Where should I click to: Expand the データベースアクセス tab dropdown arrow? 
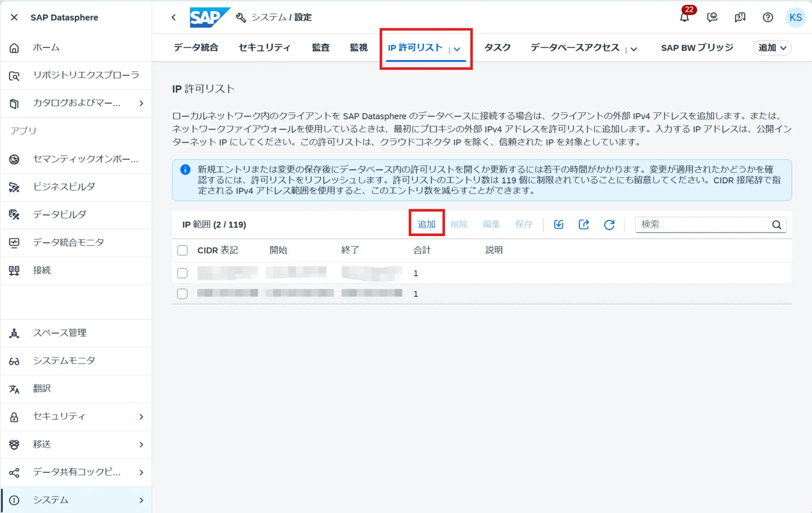click(634, 49)
